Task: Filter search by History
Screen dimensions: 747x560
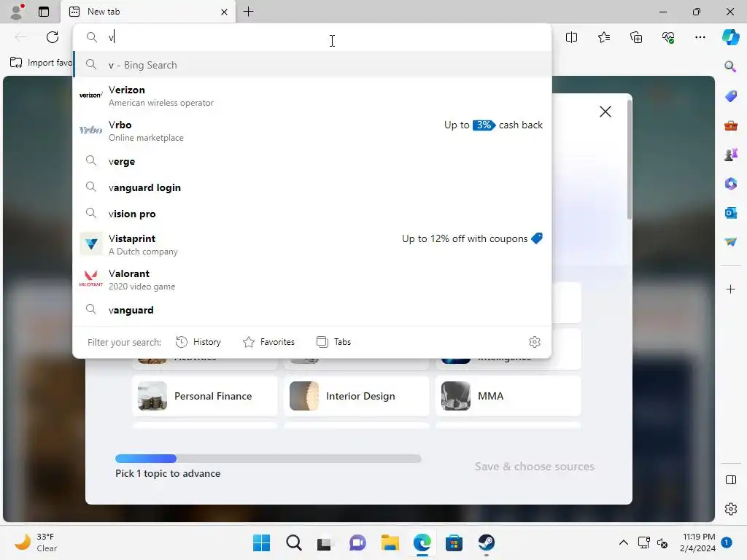Action: 198,342
